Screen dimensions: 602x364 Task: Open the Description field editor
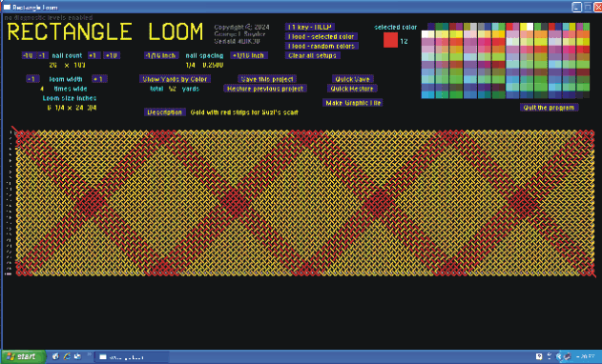click(165, 112)
